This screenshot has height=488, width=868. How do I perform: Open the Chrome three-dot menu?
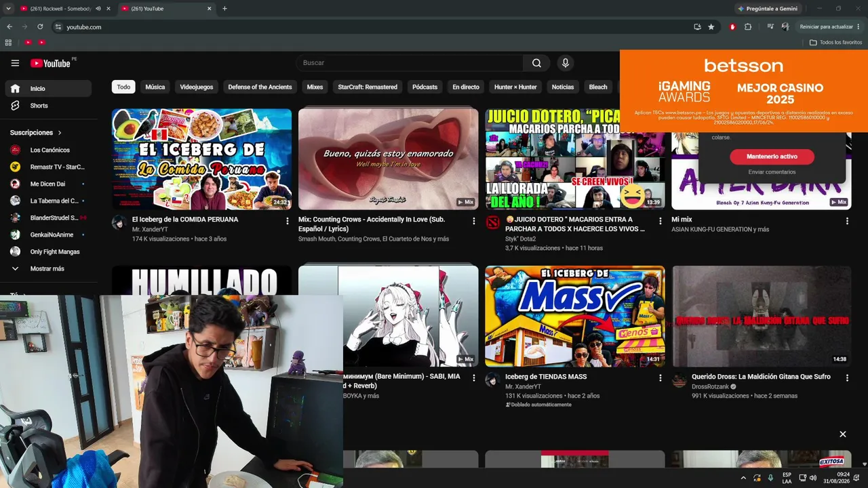[859, 27]
